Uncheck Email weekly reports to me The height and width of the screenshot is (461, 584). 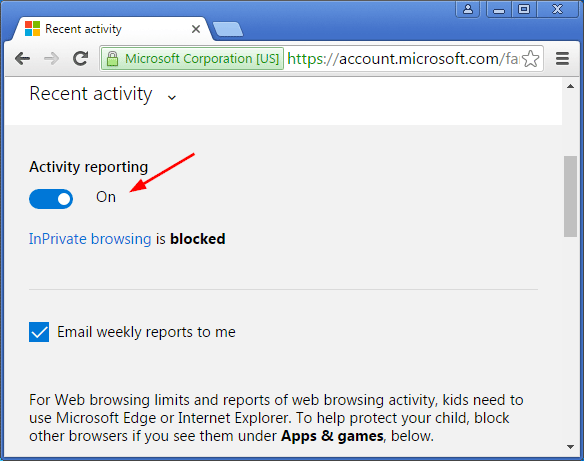(x=39, y=332)
